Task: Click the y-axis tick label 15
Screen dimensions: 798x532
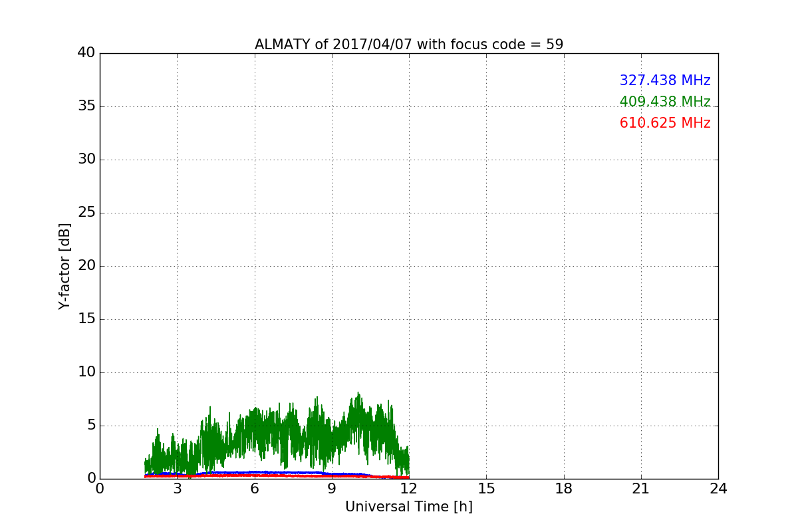Action: pyautogui.click(x=86, y=319)
